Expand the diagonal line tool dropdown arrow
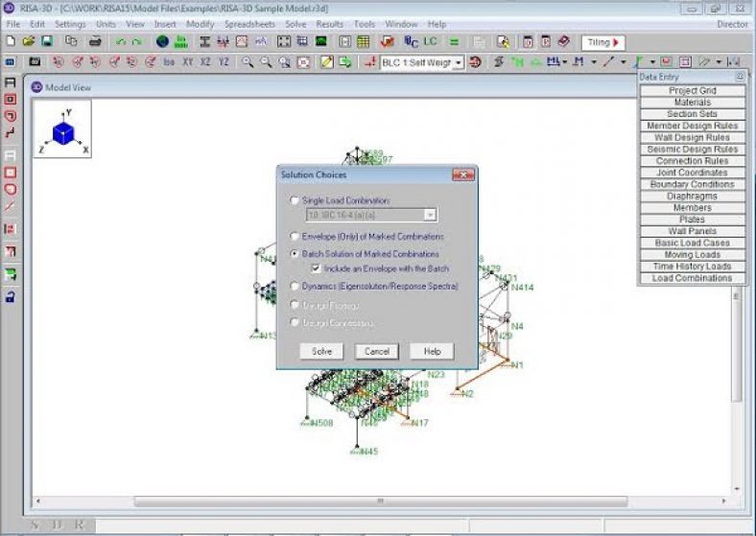 pos(624,62)
